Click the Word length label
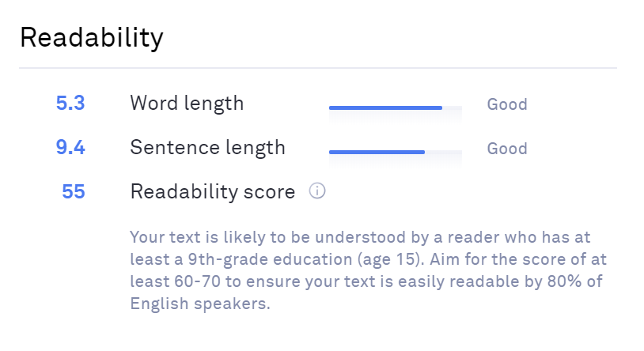This screenshot has height=351, width=644. point(187,104)
